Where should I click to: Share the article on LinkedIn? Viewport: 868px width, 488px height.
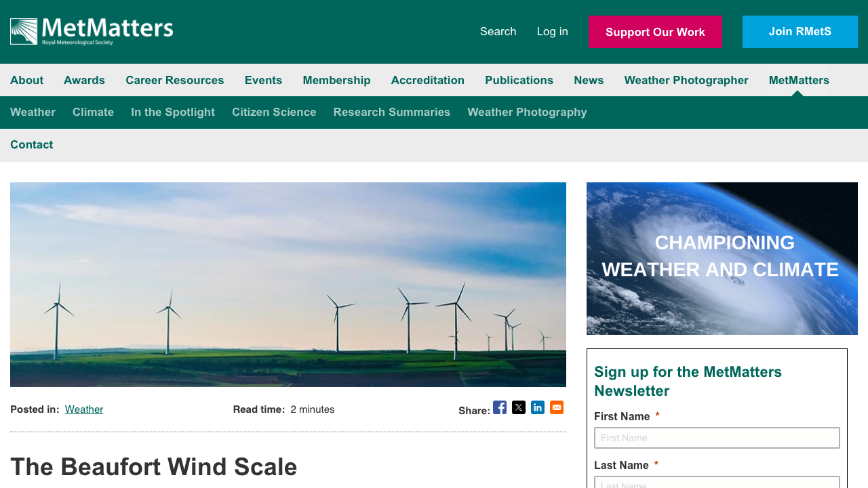coord(538,407)
